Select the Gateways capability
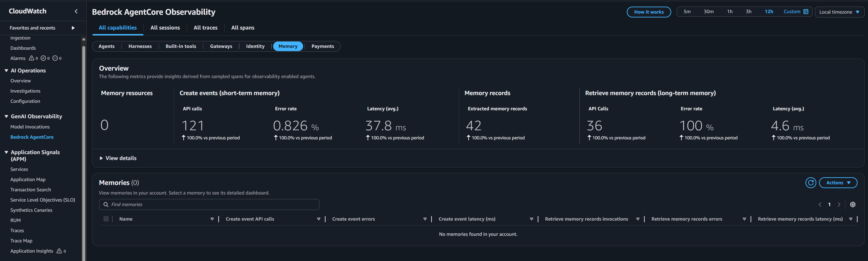Image resolution: width=868 pixels, height=261 pixels. [x=221, y=46]
